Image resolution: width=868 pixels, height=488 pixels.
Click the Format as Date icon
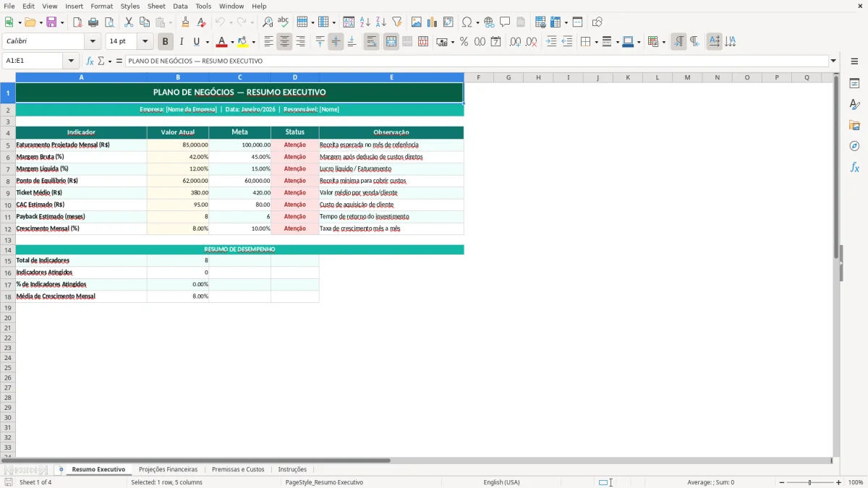point(495,42)
